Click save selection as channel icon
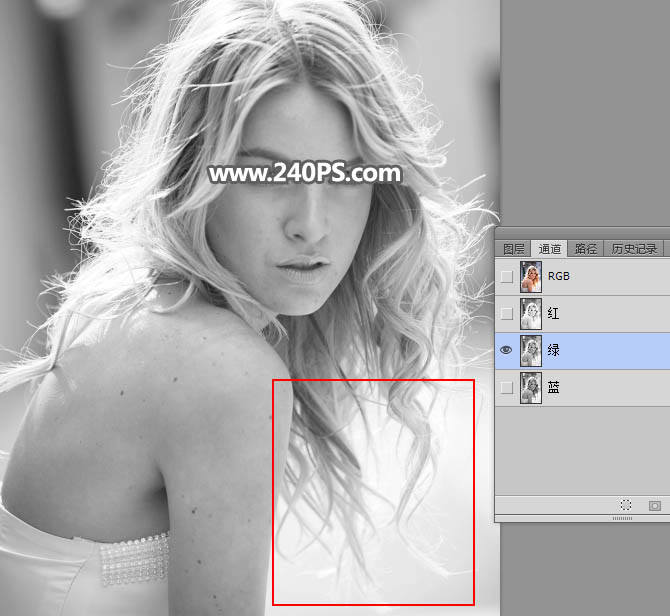The width and height of the screenshot is (670, 616). point(655,506)
